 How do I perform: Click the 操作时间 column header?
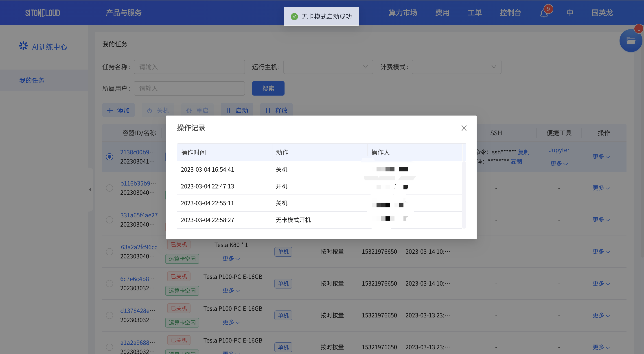click(224, 152)
